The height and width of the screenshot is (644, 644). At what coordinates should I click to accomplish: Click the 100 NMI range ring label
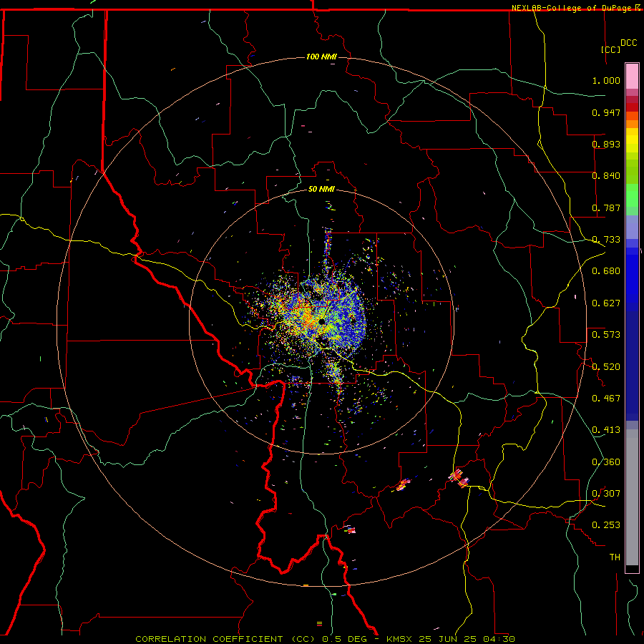coord(321,57)
